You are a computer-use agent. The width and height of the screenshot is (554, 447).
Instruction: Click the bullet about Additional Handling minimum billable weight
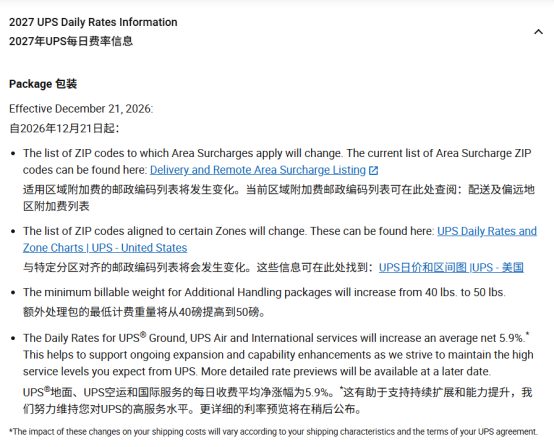tap(264, 292)
